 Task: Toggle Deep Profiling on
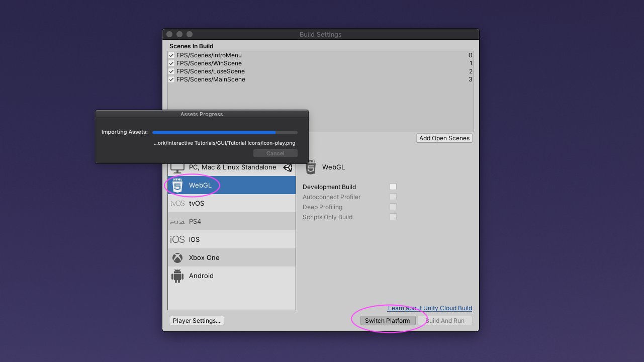pos(393,207)
